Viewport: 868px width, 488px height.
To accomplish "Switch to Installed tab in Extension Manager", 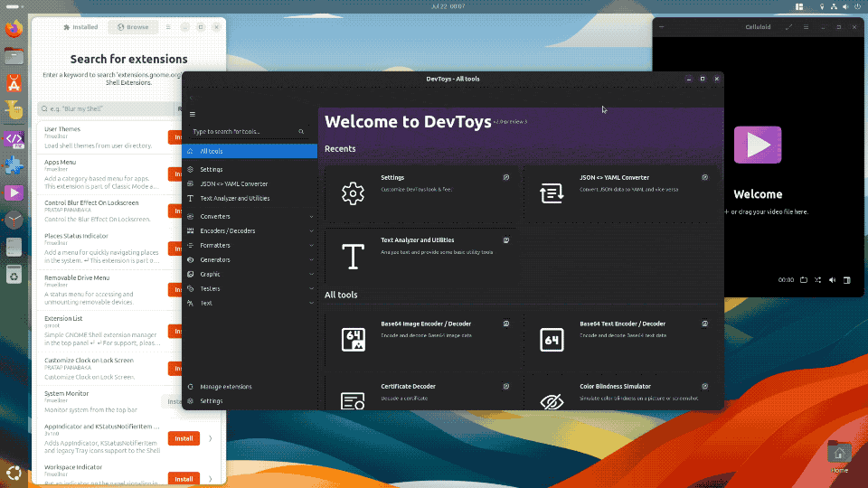I will coord(80,27).
